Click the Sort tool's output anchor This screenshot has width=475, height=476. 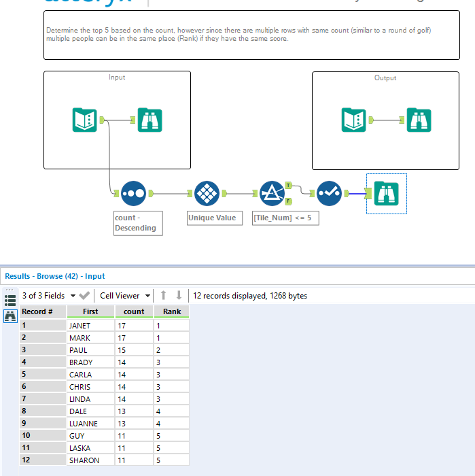151,193
